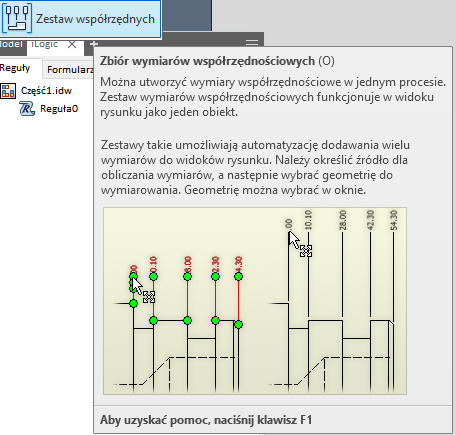Switch to the Model browser tab
Image resolution: width=456 pixels, height=435 pixels.
(x=11, y=44)
